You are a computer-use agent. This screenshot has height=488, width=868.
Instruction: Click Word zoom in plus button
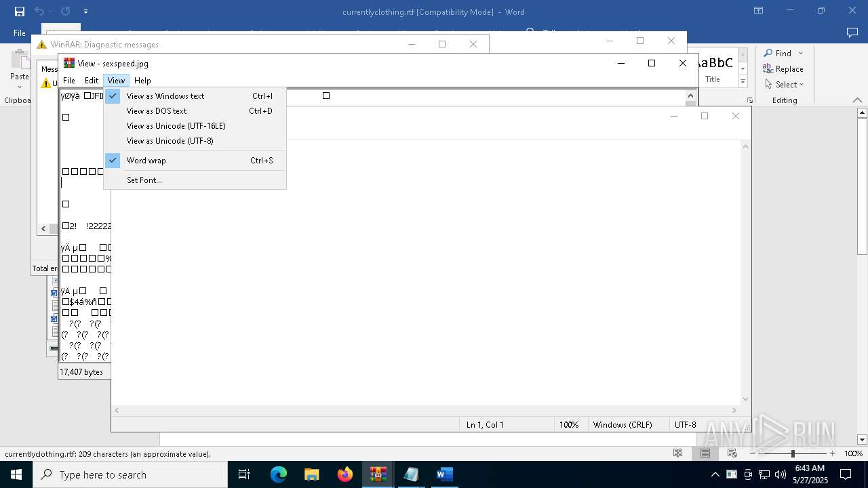click(x=833, y=453)
